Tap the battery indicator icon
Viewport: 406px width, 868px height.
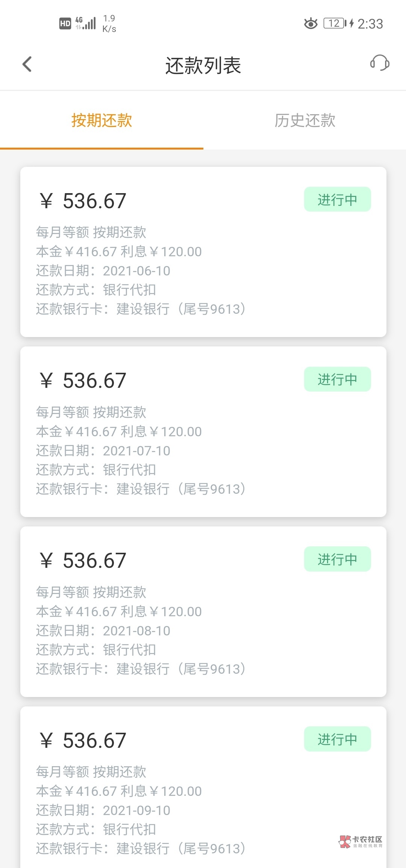pos(335,23)
